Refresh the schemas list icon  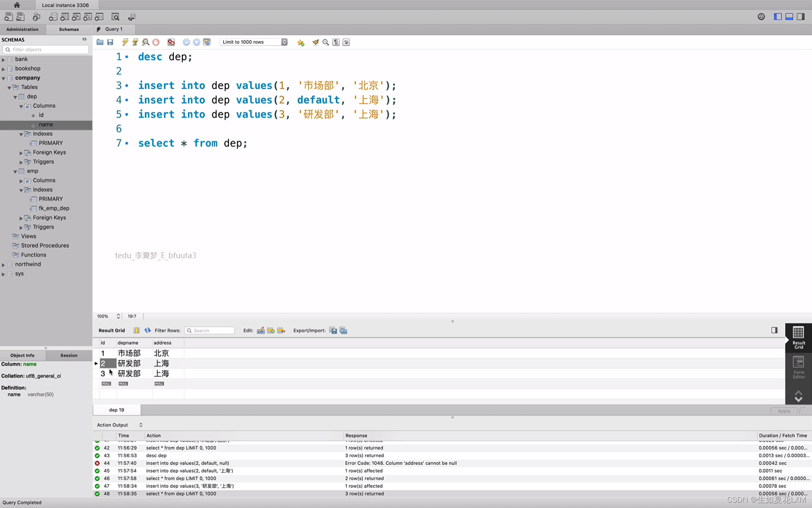pyautogui.click(x=84, y=39)
